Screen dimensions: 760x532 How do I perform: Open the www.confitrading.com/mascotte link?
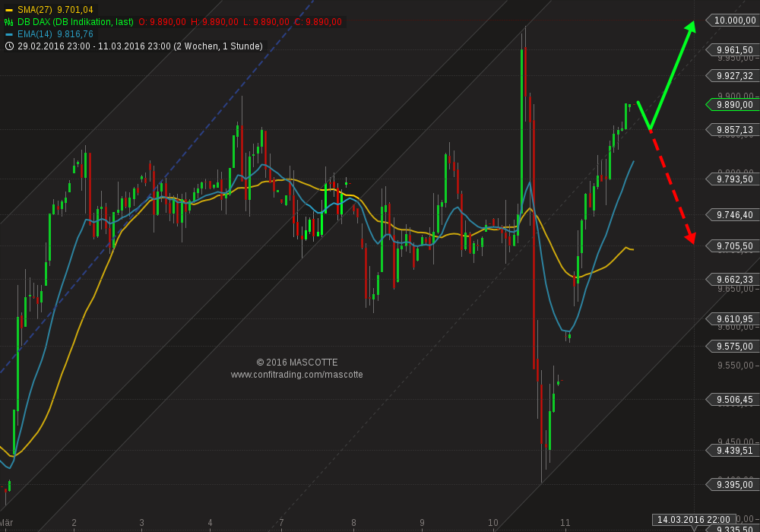(x=296, y=375)
